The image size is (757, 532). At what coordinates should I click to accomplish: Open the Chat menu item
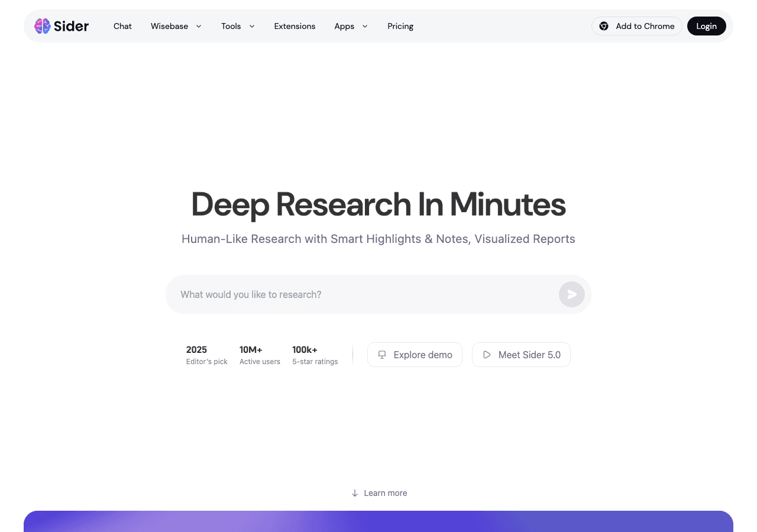tap(122, 26)
